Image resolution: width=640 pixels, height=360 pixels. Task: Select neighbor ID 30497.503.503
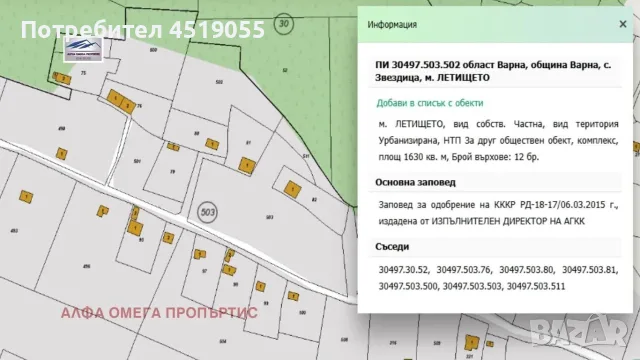(x=472, y=286)
